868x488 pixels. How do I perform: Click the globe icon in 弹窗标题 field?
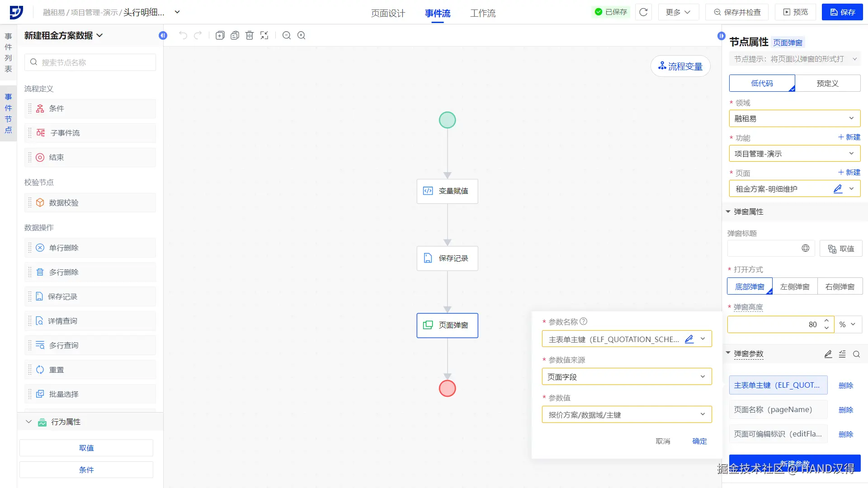tap(805, 248)
